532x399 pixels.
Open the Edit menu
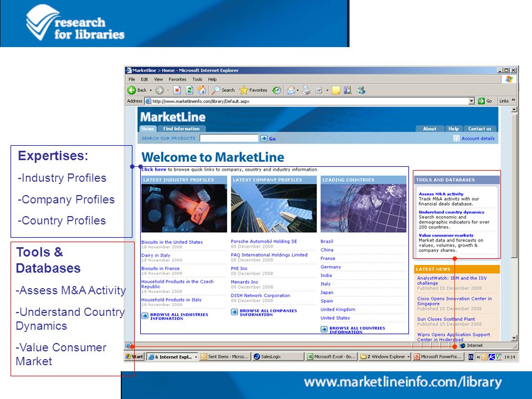[x=145, y=79]
